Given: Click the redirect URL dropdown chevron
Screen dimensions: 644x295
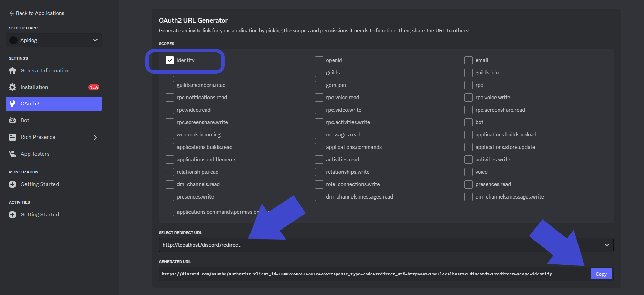Looking at the screenshot, I should (x=607, y=245).
